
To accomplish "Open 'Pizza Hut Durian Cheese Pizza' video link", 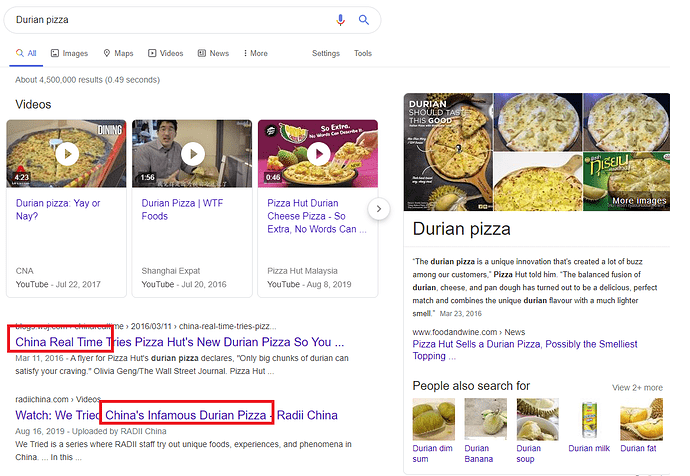I will point(317,216).
